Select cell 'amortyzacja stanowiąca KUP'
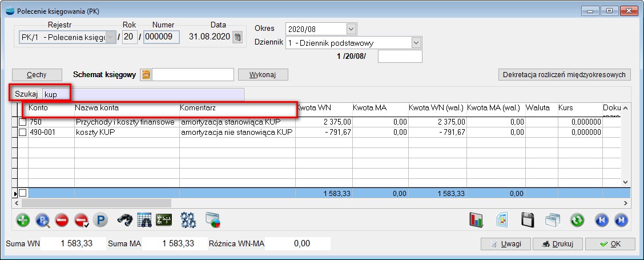This screenshot has height=260, width=644. click(238, 122)
